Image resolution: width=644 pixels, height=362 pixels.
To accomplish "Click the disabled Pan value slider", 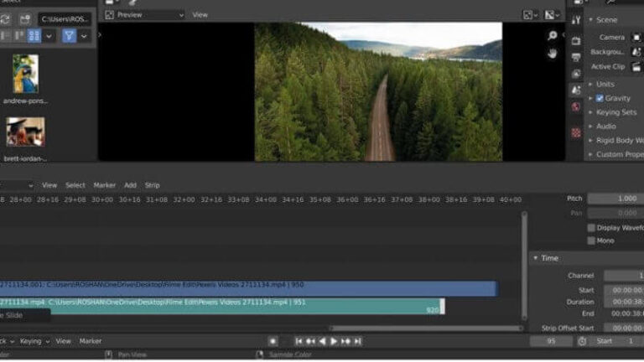I will pyautogui.click(x=615, y=213).
